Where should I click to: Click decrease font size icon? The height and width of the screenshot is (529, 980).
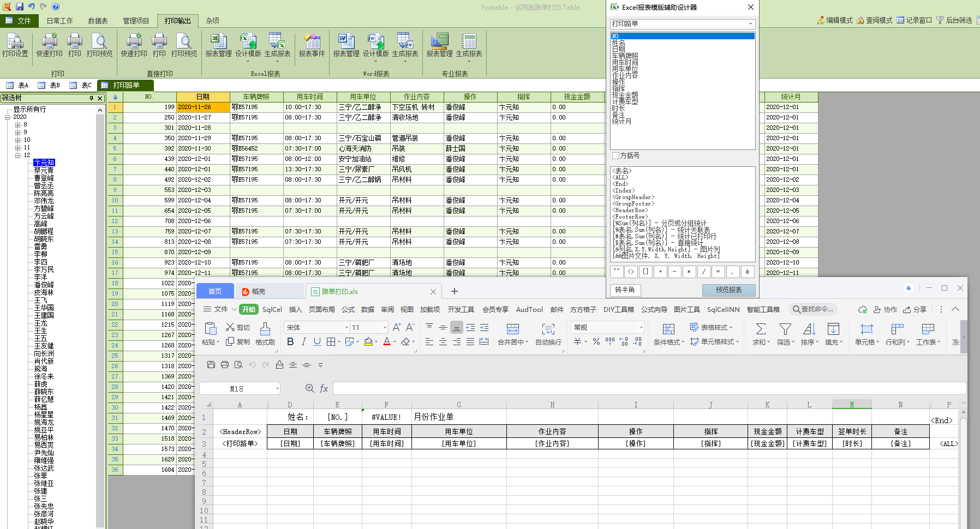tap(410, 327)
